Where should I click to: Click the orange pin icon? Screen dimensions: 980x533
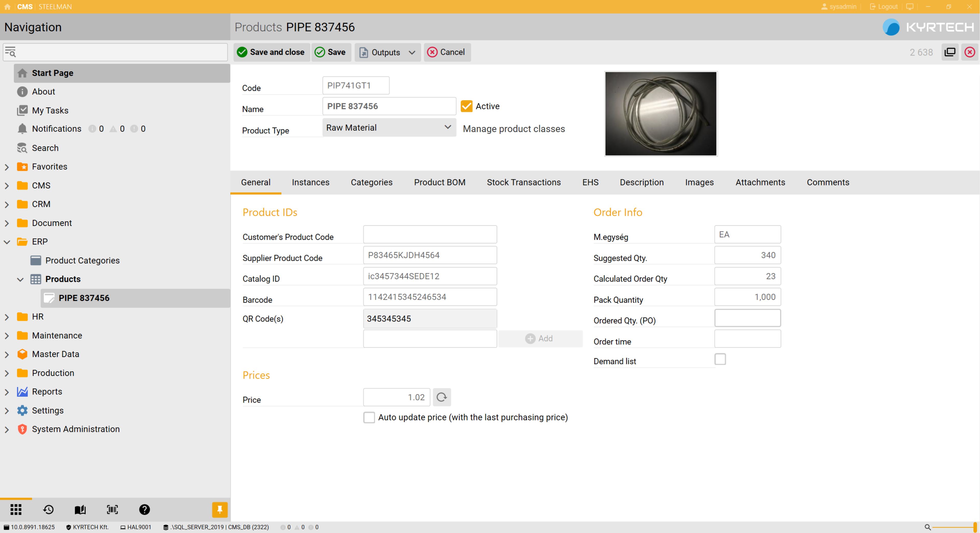click(x=219, y=510)
